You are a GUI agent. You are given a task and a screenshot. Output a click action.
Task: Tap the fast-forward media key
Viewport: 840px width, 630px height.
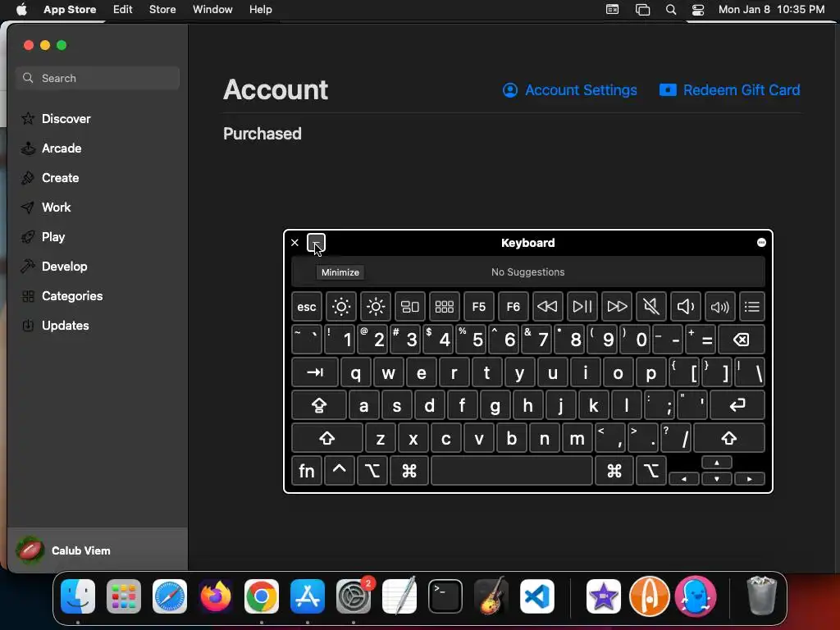[617, 307]
